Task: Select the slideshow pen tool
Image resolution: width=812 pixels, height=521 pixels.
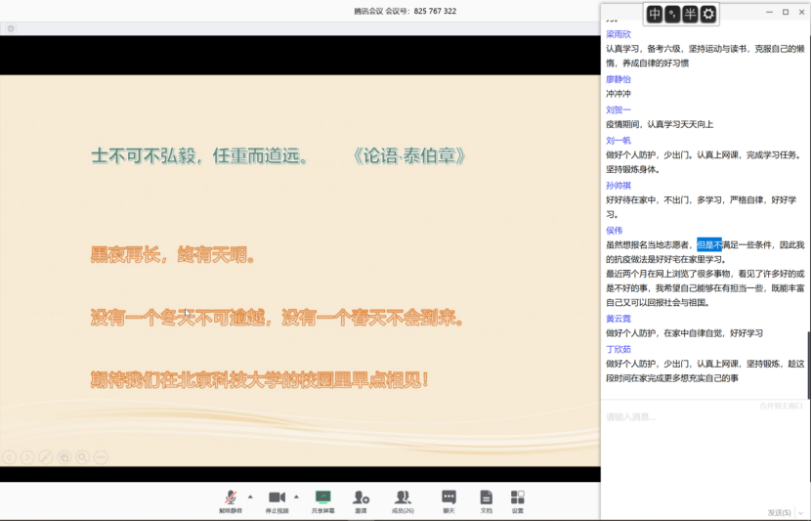Action: pos(46,456)
